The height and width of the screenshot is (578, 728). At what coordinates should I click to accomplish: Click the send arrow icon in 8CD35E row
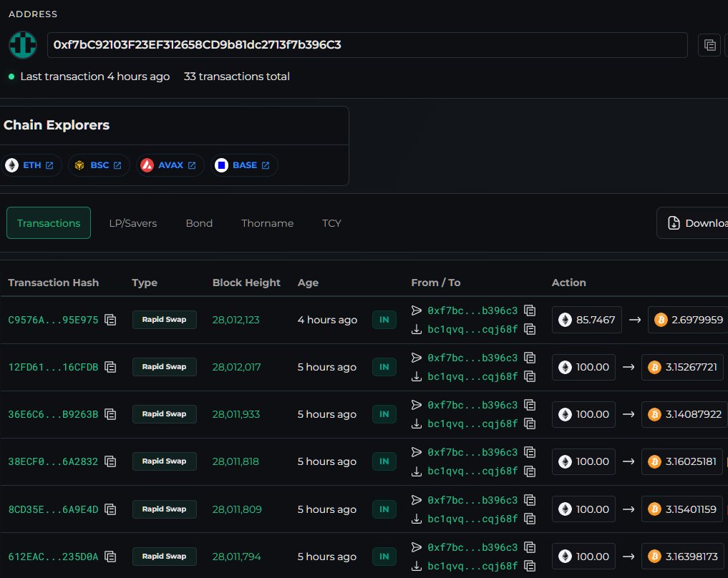[417, 500]
